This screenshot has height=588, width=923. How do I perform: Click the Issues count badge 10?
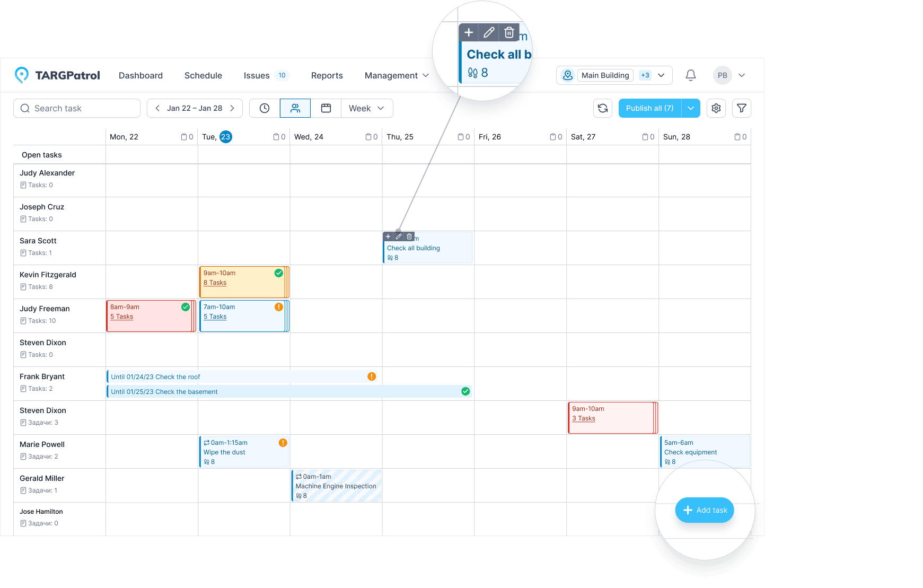pos(282,75)
